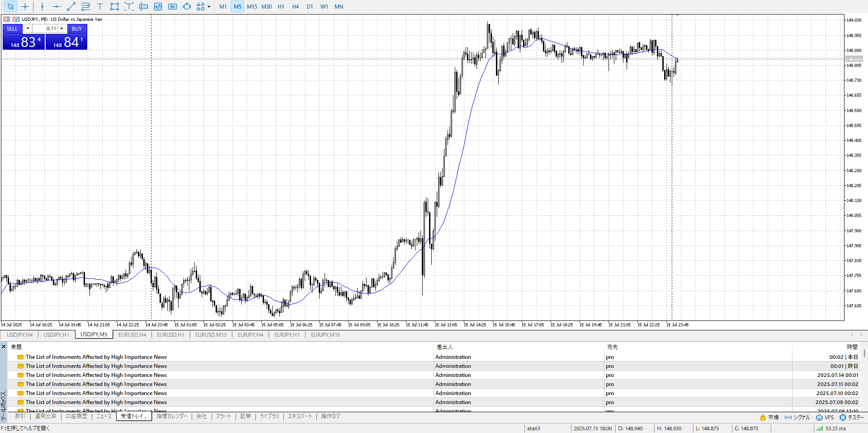Decrease lot volume with down arrow
This screenshot has width=868, height=433.
click(28, 28)
